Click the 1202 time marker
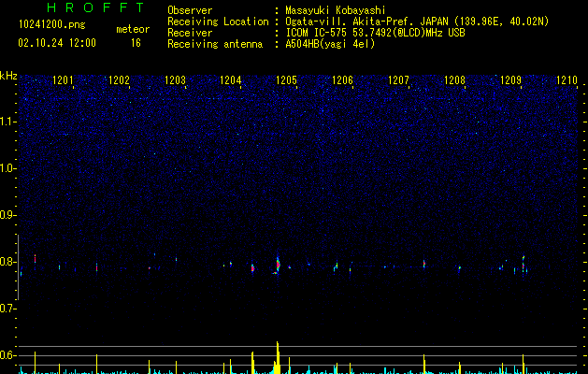Screen dimensions: 588x374 tap(119, 80)
